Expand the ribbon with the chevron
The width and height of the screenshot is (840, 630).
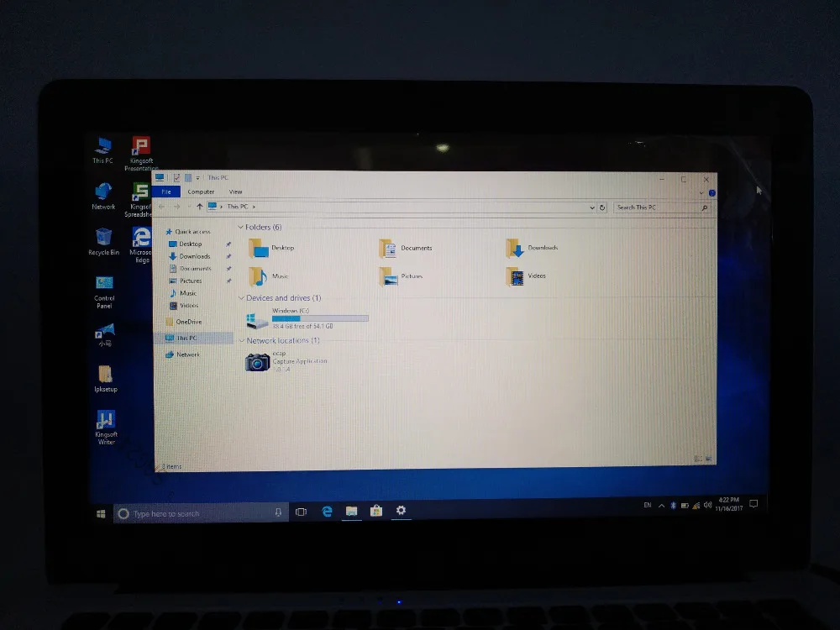coord(701,193)
